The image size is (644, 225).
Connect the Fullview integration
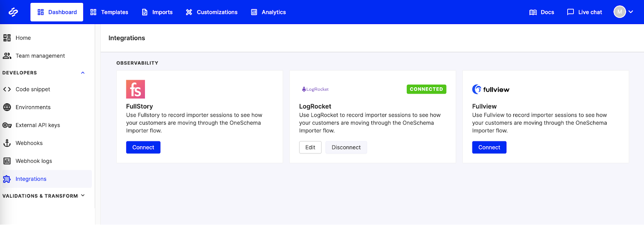point(489,147)
